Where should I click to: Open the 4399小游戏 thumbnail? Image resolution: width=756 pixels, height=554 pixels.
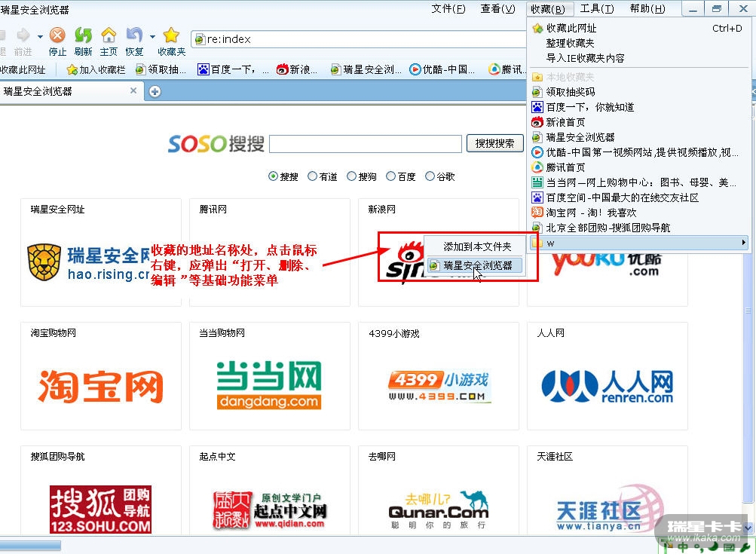tap(438, 375)
